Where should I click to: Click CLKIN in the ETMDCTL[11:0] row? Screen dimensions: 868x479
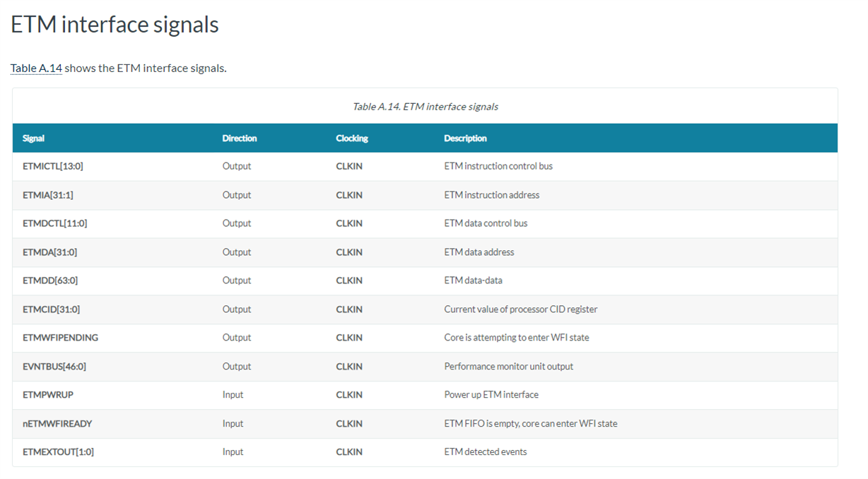click(x=349, y=223)
